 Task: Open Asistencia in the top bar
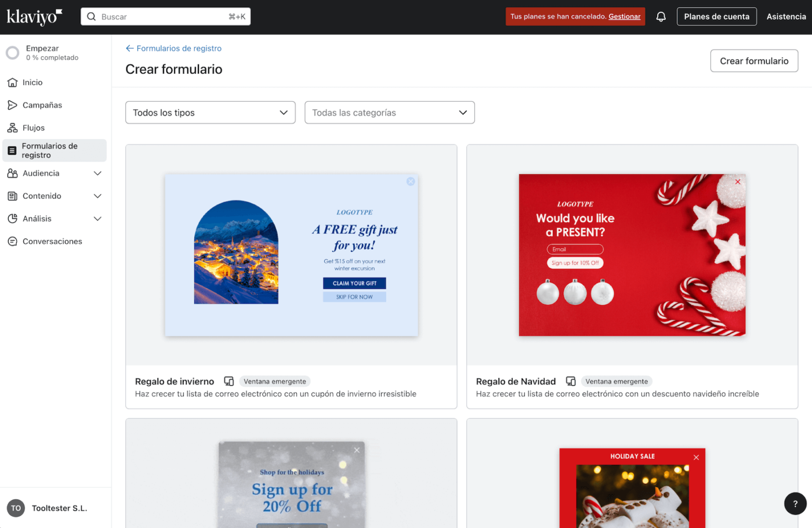pos(786,16)
